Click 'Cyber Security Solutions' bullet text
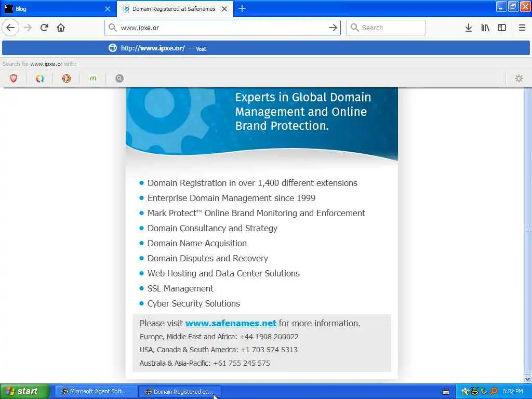This screenshot has height=399, width=532. click(x=194, y=303)
